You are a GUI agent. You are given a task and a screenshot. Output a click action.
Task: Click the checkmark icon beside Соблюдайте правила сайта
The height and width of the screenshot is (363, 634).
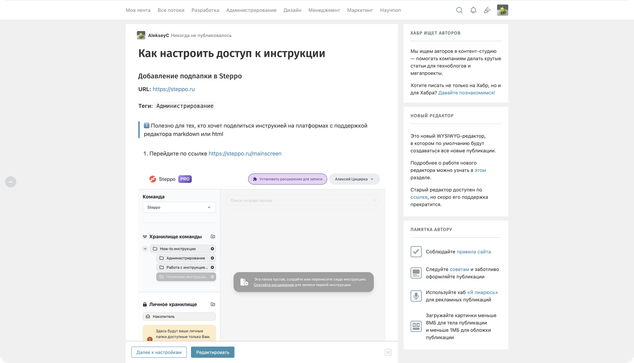click(x=416, y=251)
